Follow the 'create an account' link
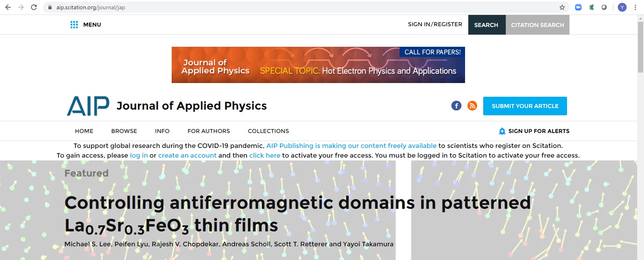This screenshot has height=260, width=644. (187, 156)
